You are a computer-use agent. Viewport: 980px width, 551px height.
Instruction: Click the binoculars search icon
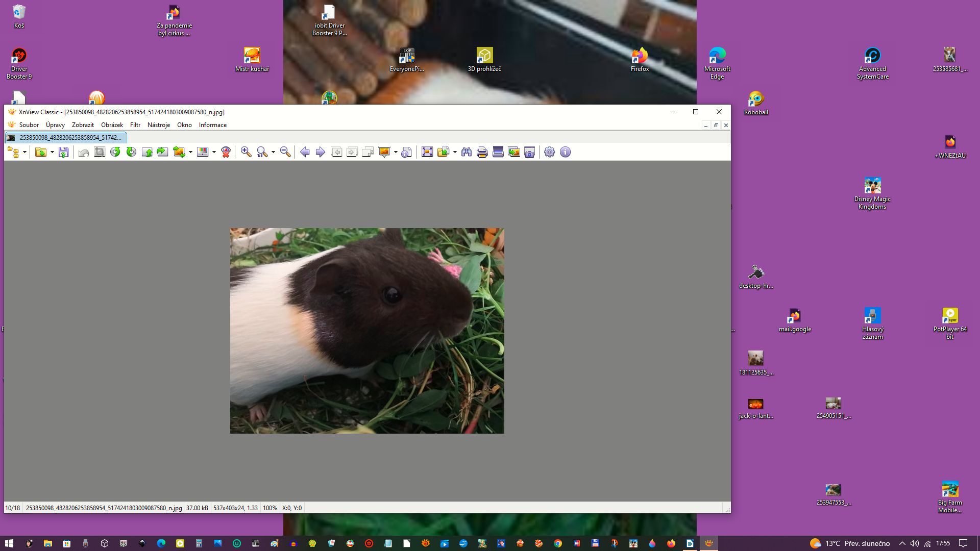(467, 152)
